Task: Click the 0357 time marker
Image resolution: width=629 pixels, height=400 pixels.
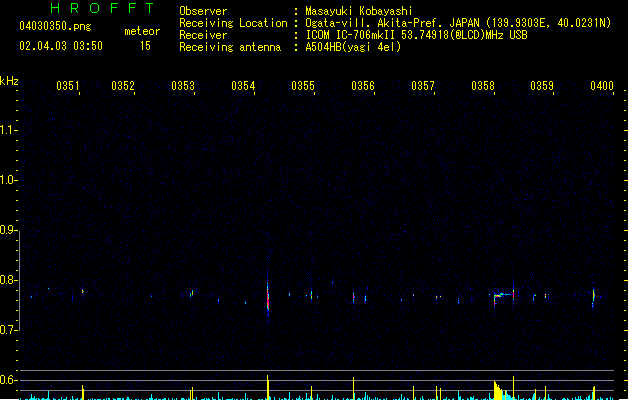Action: point(423,85)
